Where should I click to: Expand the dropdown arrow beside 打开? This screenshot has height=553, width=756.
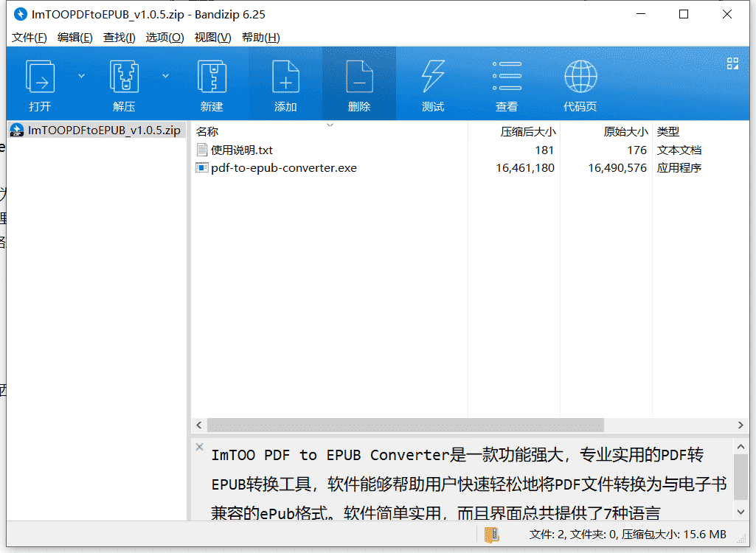(x=81, y=76)
